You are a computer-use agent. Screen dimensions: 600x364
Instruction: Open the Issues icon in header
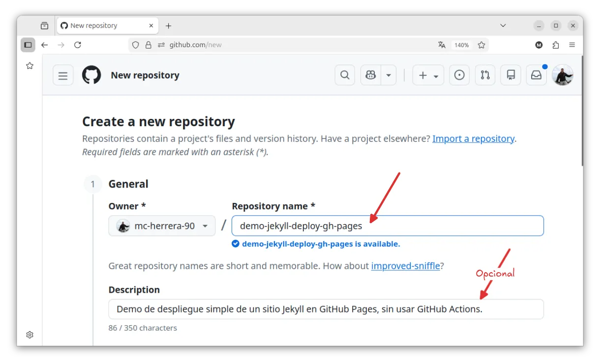coord(459,75)
